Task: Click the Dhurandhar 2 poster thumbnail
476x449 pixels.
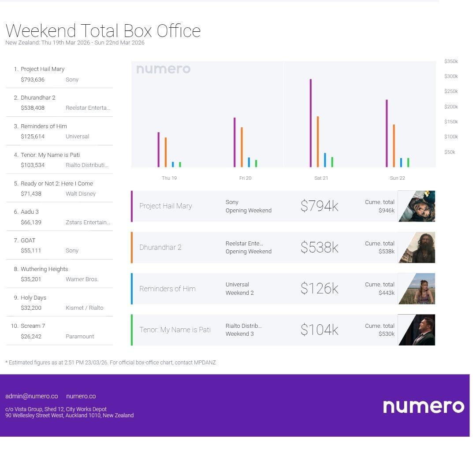Action: pyautogui.click(x=416, y=248)
